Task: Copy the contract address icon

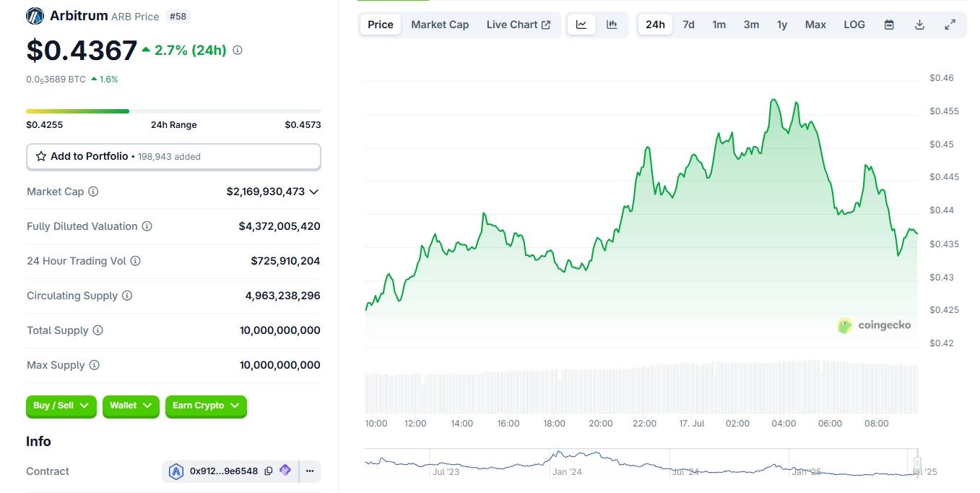Action: (x=269, y=471)
